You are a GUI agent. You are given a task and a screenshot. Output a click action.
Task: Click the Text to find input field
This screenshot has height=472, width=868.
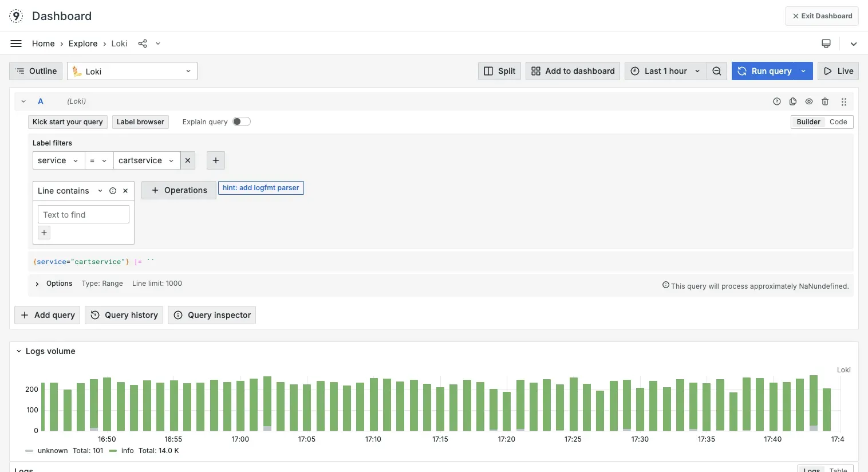[x=83, y=214]
